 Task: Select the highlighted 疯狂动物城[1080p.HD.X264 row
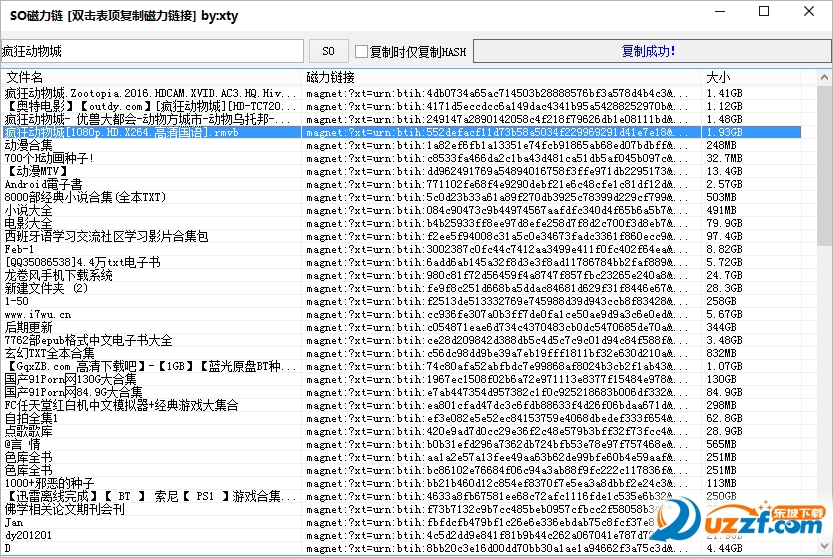[401, 132]
